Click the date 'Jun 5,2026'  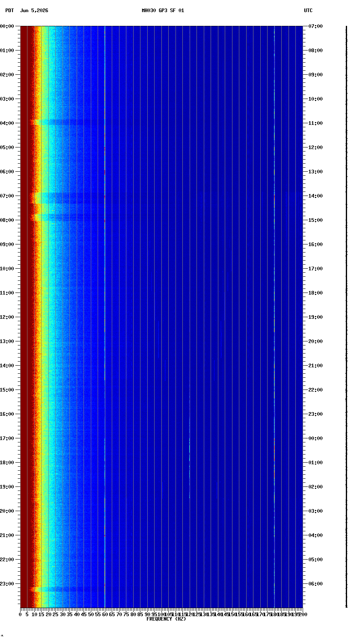(x=34, y=11)
